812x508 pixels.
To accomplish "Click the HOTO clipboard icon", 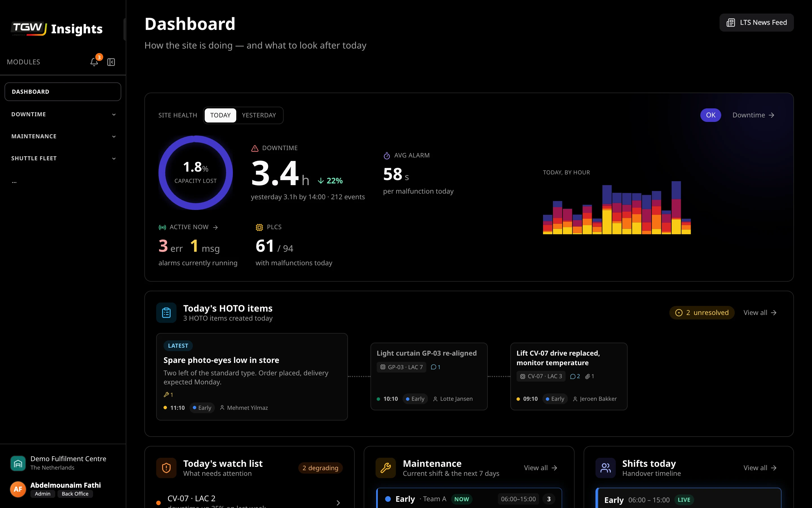I will click(x=166, y=312).
